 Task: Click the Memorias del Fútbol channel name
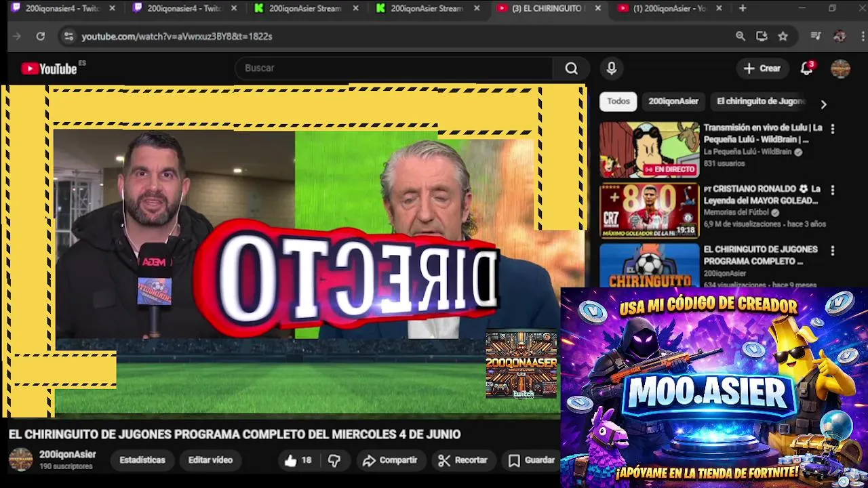point(737,212)
